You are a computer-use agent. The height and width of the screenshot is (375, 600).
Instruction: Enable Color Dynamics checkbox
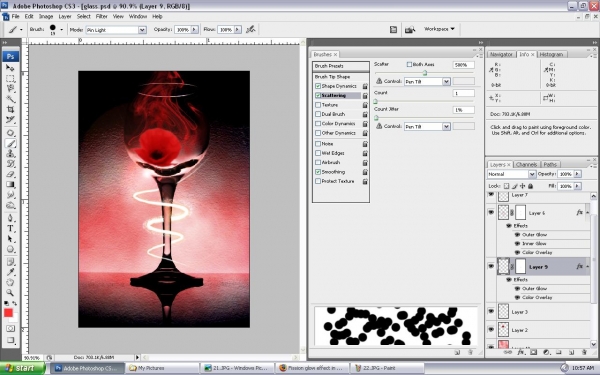click(x=318, y=124)
